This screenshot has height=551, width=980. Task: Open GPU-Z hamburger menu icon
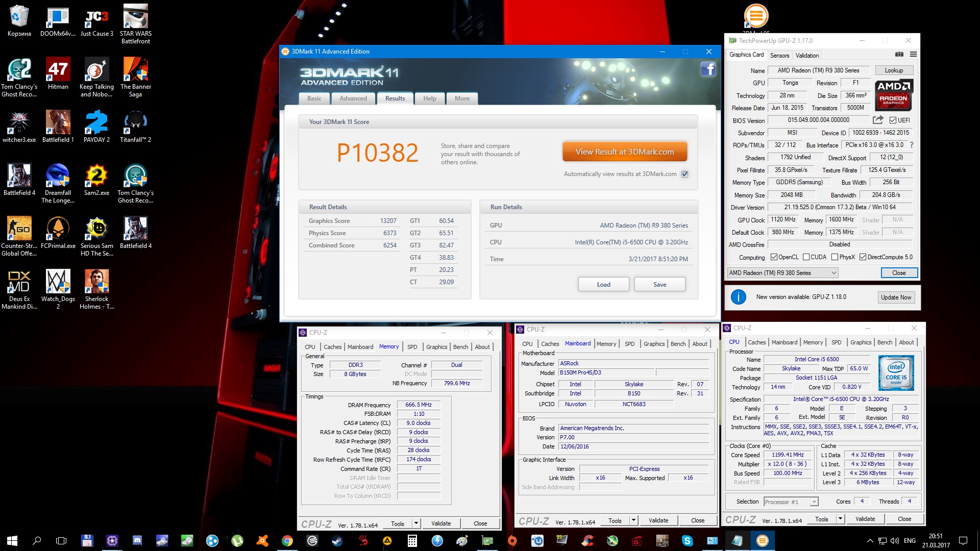click(x=913, y=55)
